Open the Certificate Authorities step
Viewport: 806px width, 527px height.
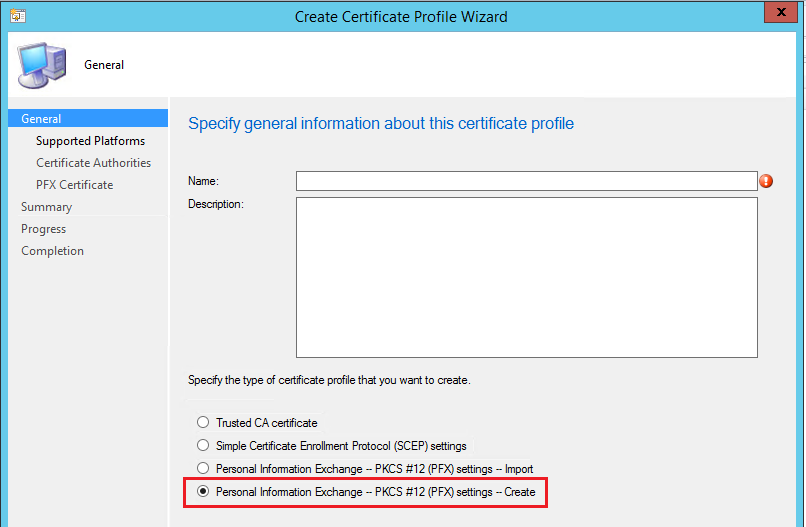pos(93,163)
